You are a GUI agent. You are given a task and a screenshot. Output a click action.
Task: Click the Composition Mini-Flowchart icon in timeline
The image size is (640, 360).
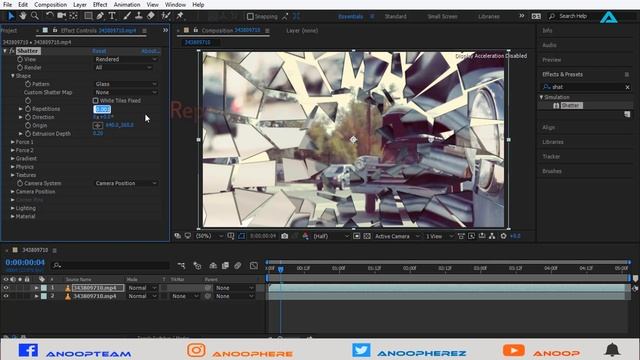(181, 266)
